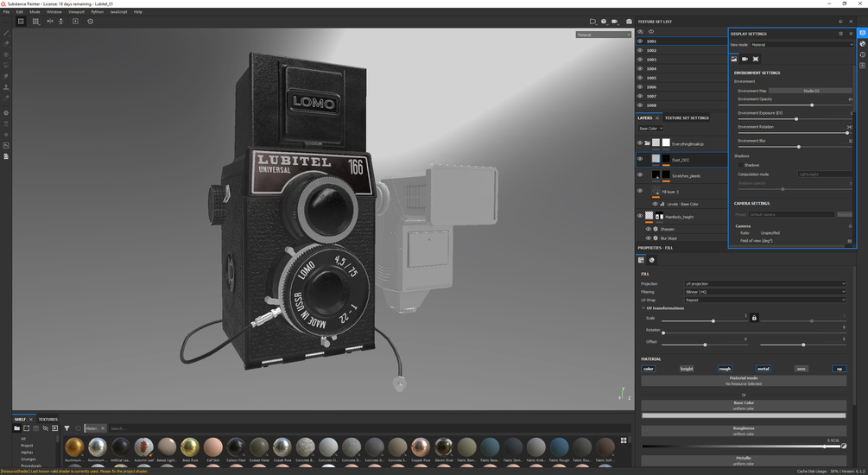Open the View mode Material dropdown
The image size is (868, 475).
pyautogui.click(x=802, y=45)
